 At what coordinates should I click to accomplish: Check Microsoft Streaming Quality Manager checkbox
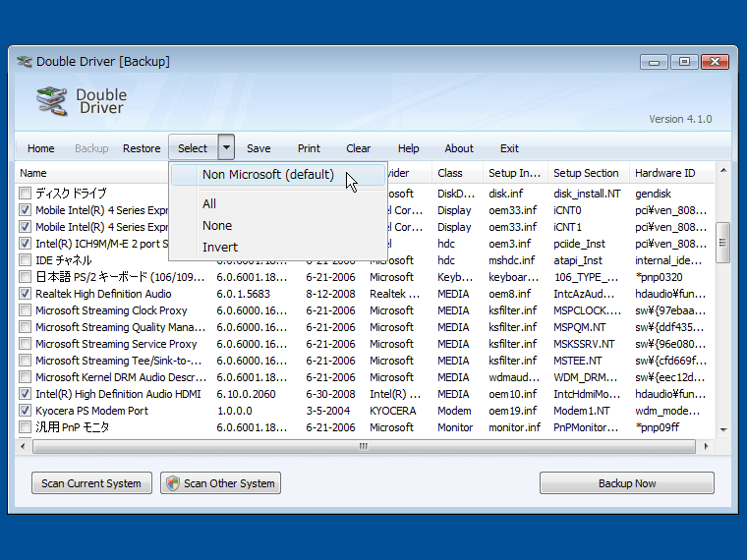point(25,327)
